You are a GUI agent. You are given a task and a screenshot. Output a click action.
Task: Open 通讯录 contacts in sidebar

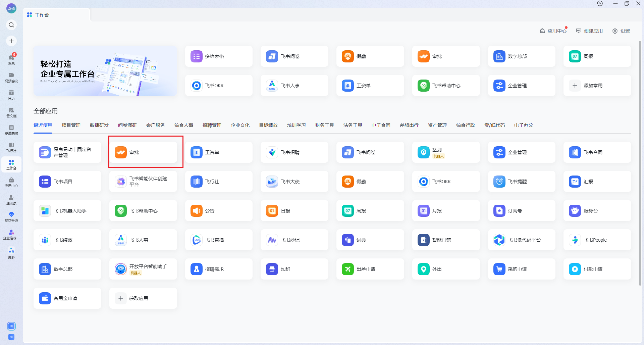(11, 200)
